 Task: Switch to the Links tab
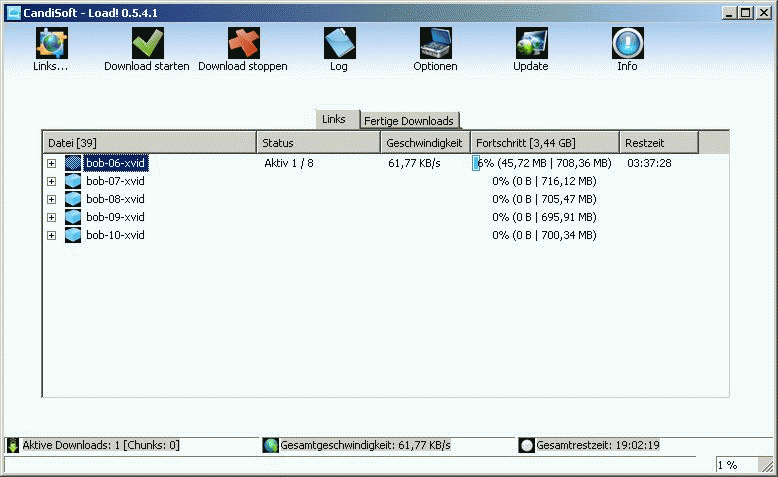[x=337, y=120]
